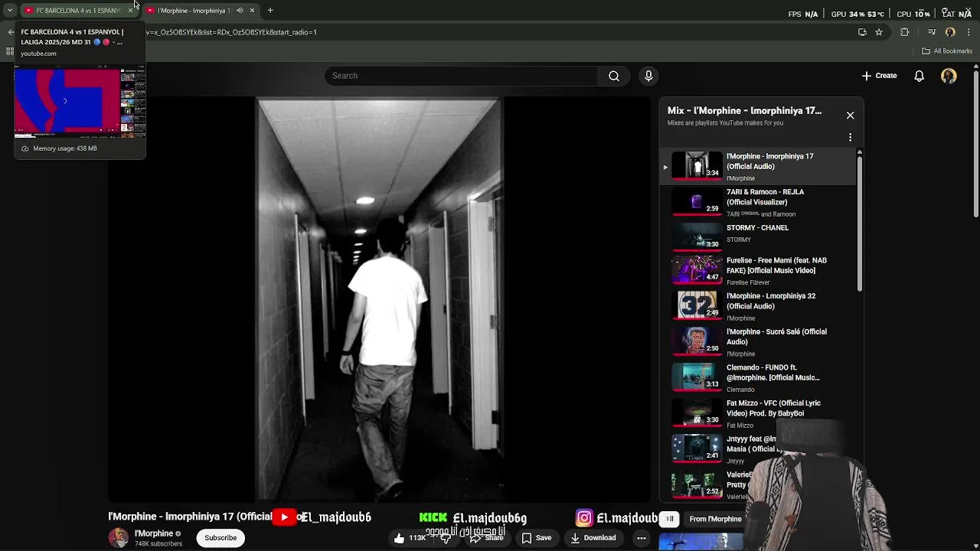
Task: Dislike the video with thumbs-down
Action: click(446, 538)
